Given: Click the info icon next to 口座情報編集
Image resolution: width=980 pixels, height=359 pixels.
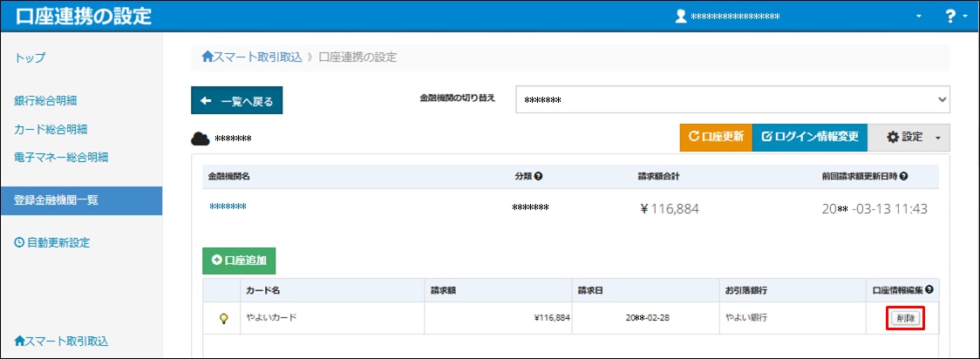Looking at the screenshot, I should [929, 290].
